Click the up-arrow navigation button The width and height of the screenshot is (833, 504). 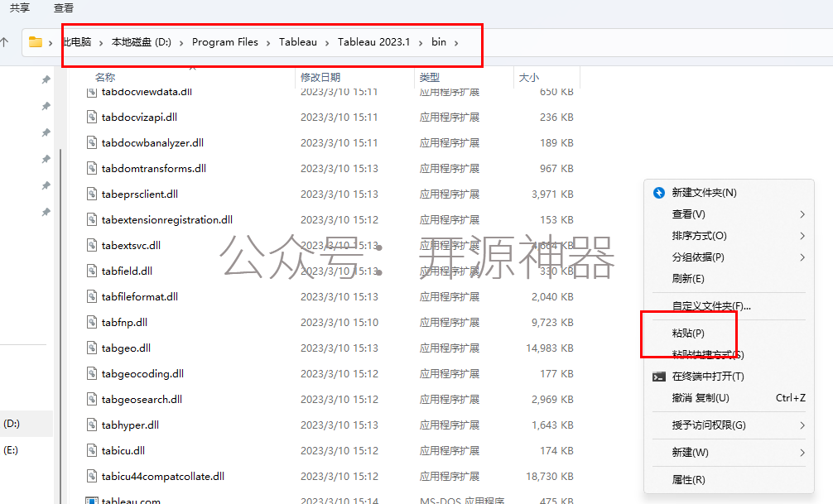coord(5,42)
